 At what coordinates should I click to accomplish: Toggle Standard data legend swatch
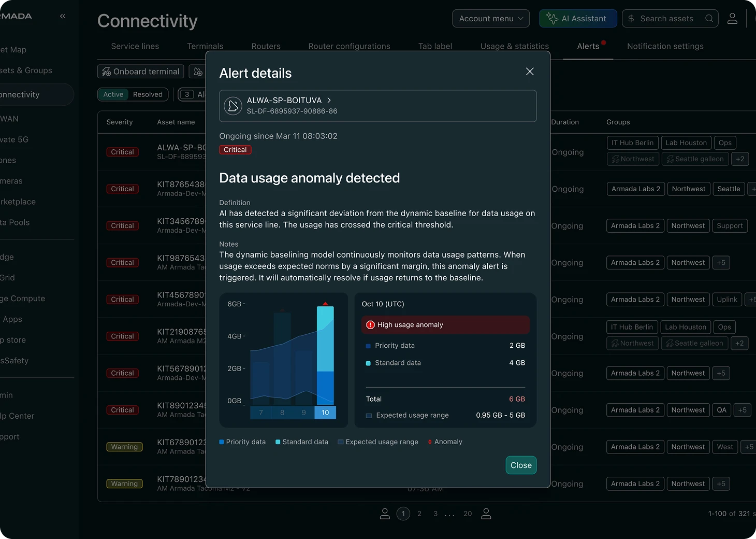point(278,442)
